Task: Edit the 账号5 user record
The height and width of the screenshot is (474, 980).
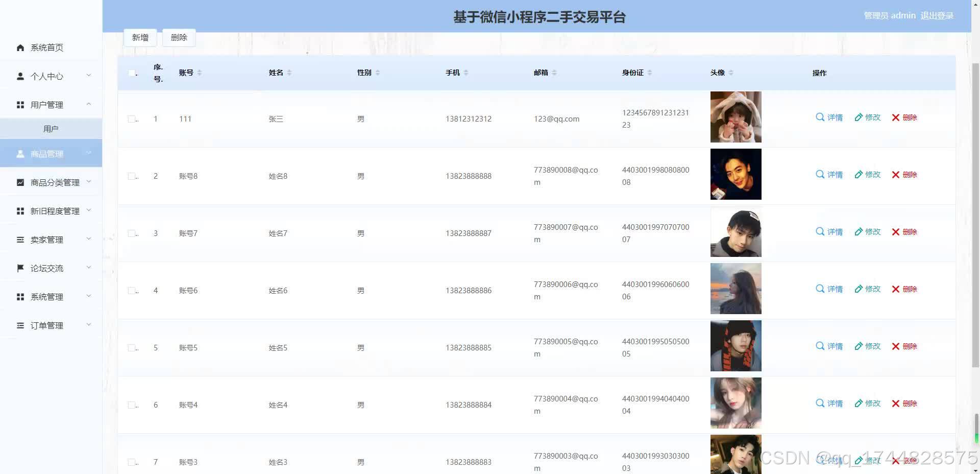Action: (868, 346)
